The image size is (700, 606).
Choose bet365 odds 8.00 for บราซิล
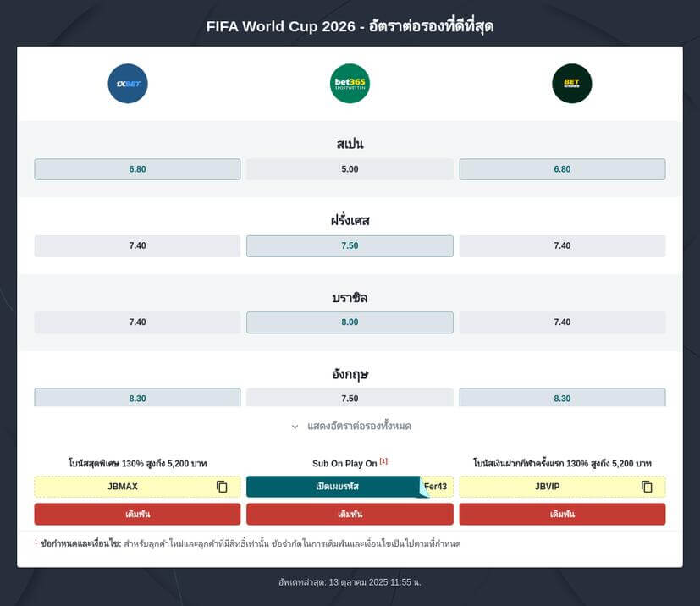pyautogui.click(x=350, y=322)
